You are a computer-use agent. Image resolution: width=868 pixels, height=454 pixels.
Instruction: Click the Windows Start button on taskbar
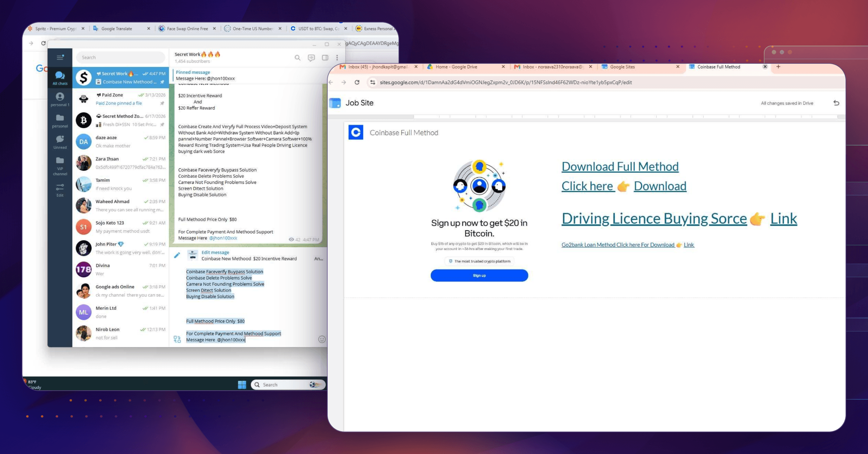pyautogui.click(x=242, y=384)
